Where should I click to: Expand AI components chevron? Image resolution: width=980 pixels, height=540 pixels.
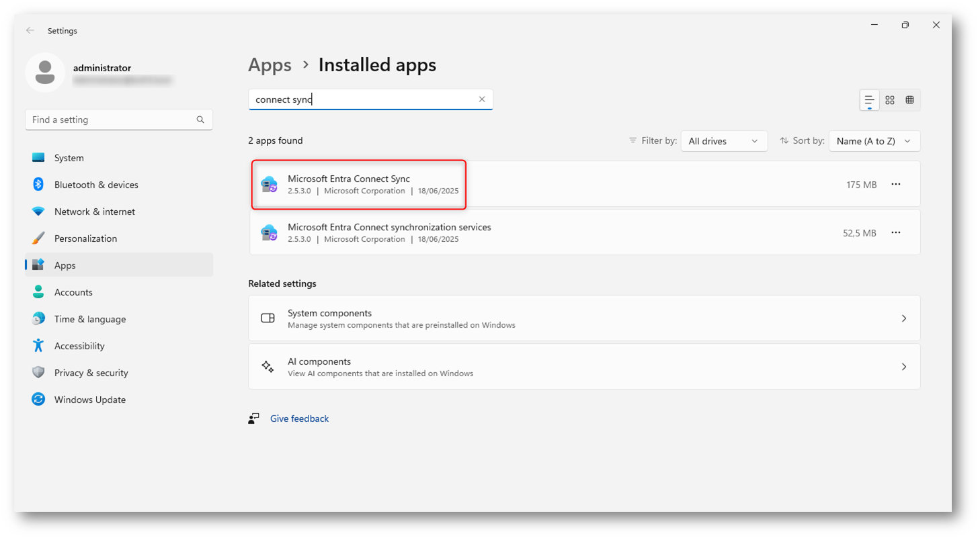coord(904,367)
